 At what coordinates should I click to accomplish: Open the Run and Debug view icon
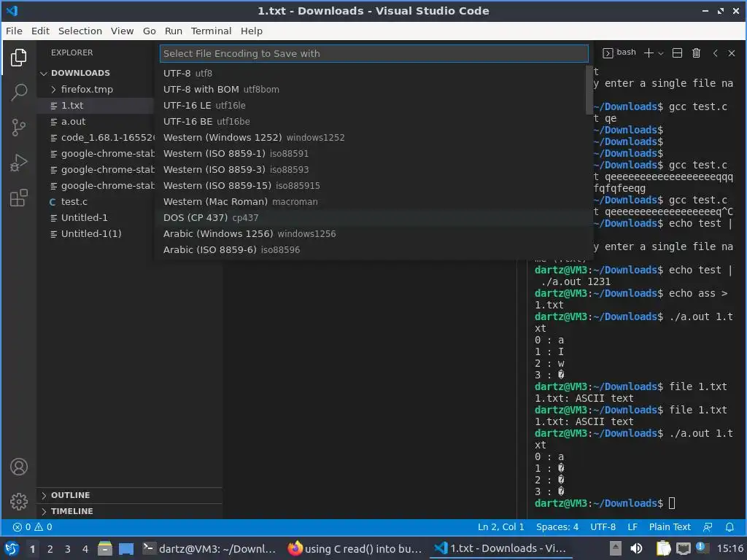click(18, 163)
